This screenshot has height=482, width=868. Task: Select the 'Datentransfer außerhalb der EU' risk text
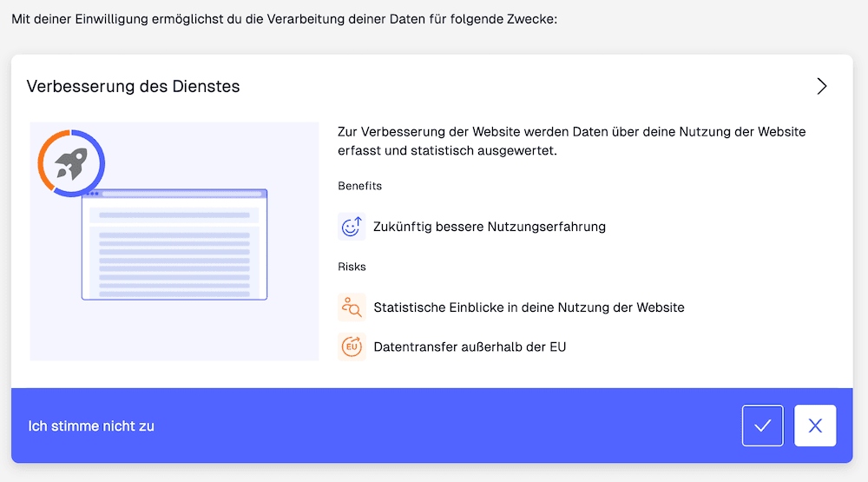tap(470, 347)
